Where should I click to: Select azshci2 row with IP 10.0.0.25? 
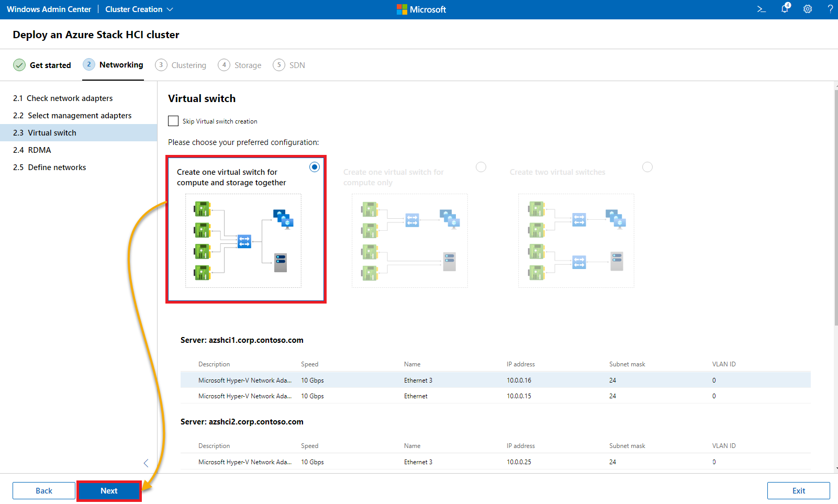496,462
